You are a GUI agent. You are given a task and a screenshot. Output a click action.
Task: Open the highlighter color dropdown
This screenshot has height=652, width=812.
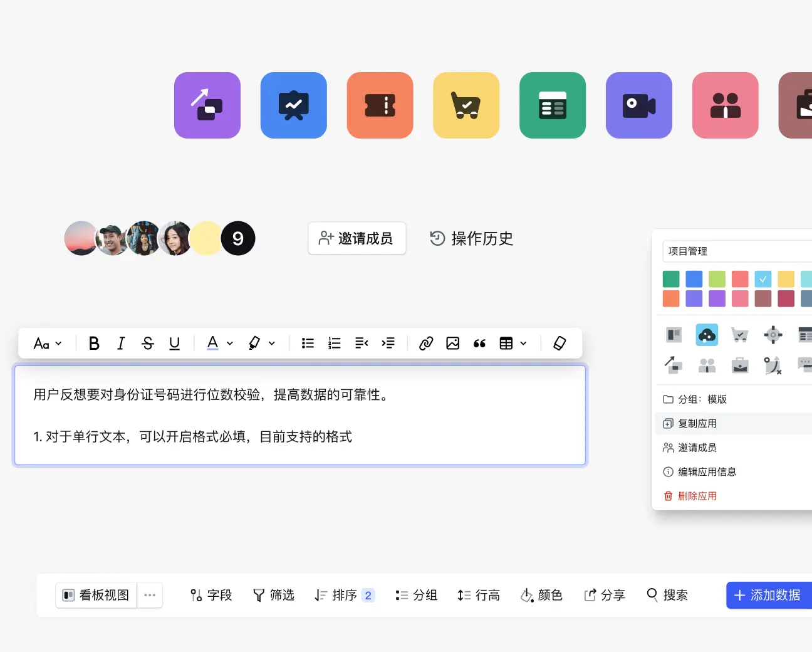[x=272, y=344]
